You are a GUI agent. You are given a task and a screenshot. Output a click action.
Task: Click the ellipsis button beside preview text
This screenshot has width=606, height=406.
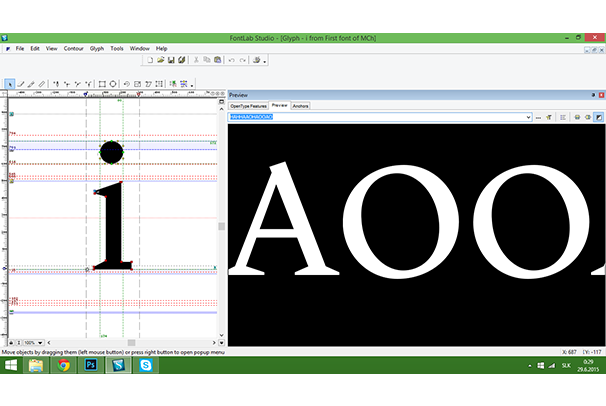coord(538,117)
